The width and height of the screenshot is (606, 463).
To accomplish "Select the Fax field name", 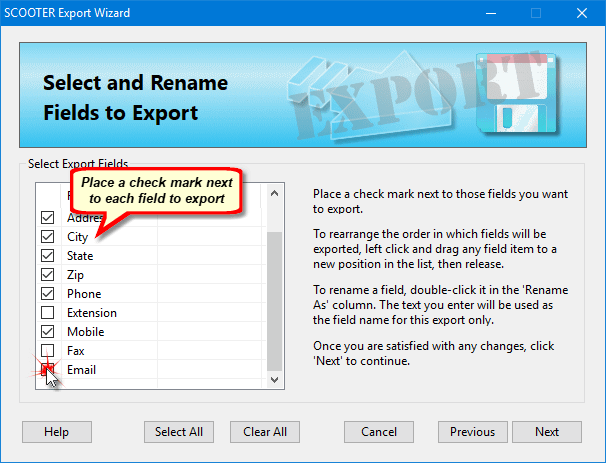I will click(75, 351).
